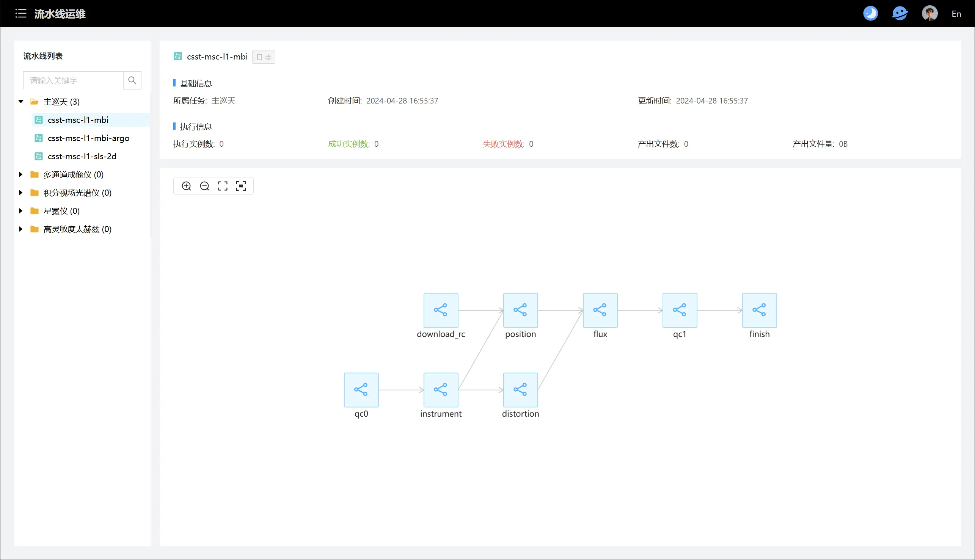
Task: Click the fit-to-view icon in graph toolbar
Action: pos(241,186)
